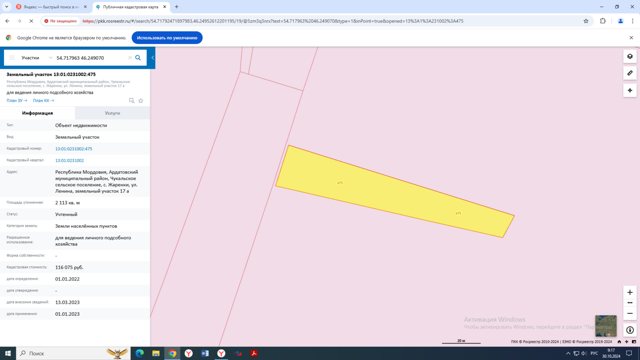640x360 pixels.
Task: Zoom in with the plus button
Action: [x=630, y=292]
